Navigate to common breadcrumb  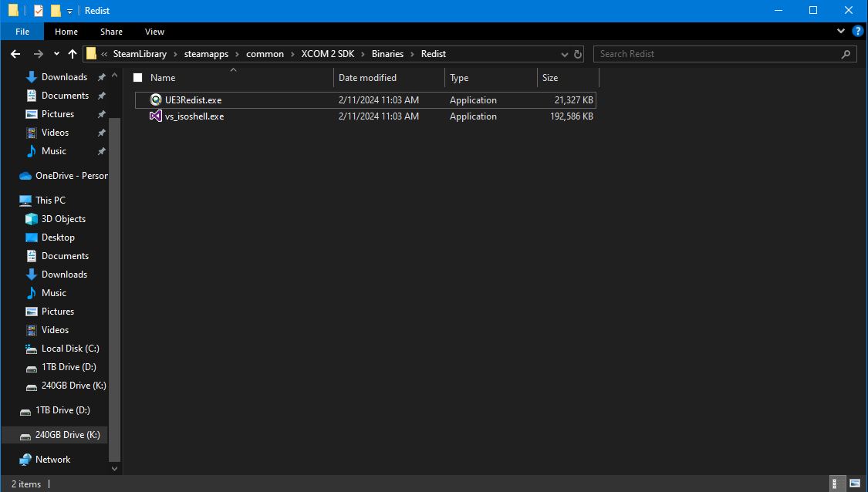[265, 54]
